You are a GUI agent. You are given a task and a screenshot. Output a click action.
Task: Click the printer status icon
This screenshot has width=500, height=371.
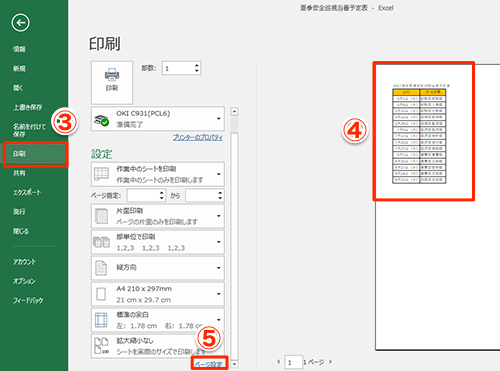tap(101, 120)
